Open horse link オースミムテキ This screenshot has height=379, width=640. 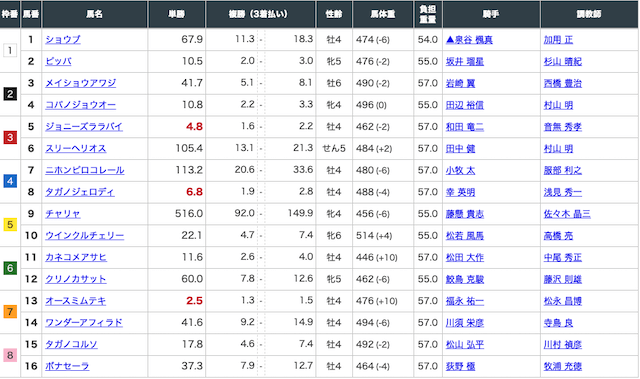click(x=76, y=301)
